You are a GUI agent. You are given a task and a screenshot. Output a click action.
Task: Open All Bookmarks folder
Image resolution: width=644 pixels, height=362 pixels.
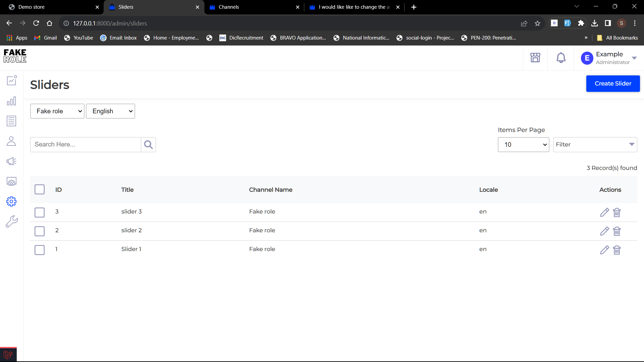click(x=617, y=38)
